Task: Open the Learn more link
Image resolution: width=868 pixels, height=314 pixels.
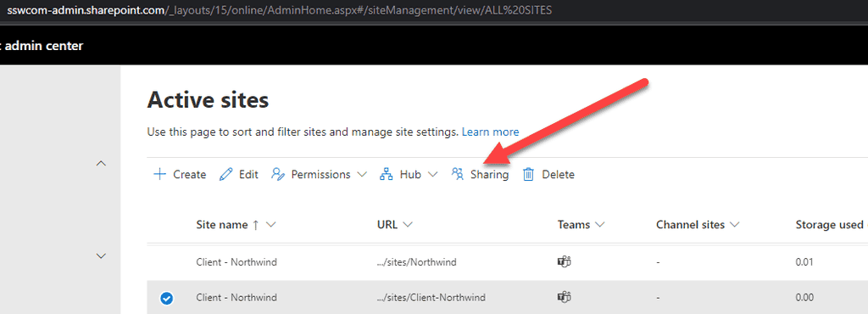Action: [x=491, y=132]
